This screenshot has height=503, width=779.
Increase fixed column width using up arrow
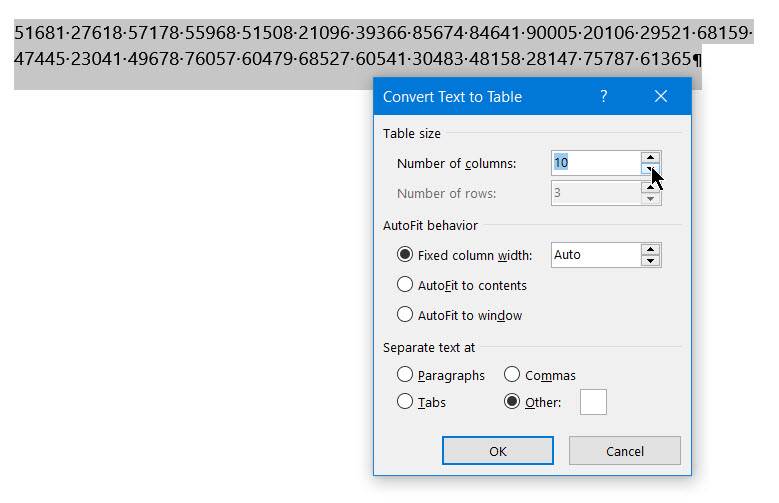[650, 249]
